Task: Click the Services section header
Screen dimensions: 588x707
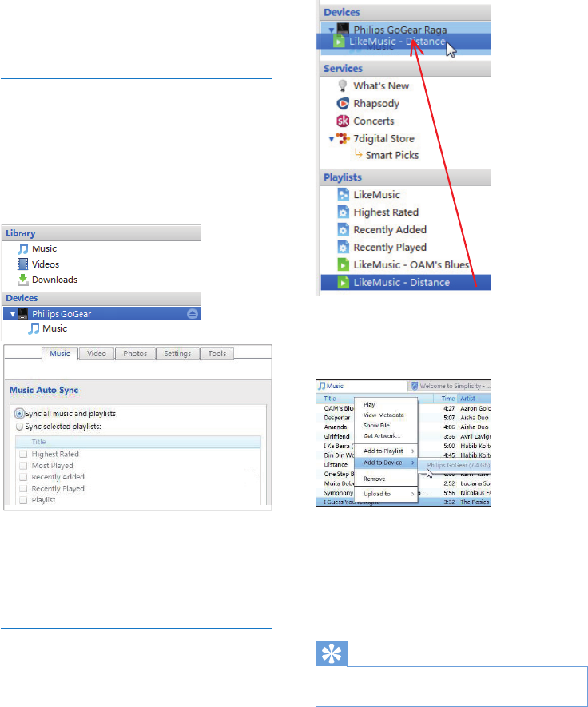Action: (405, 69)
